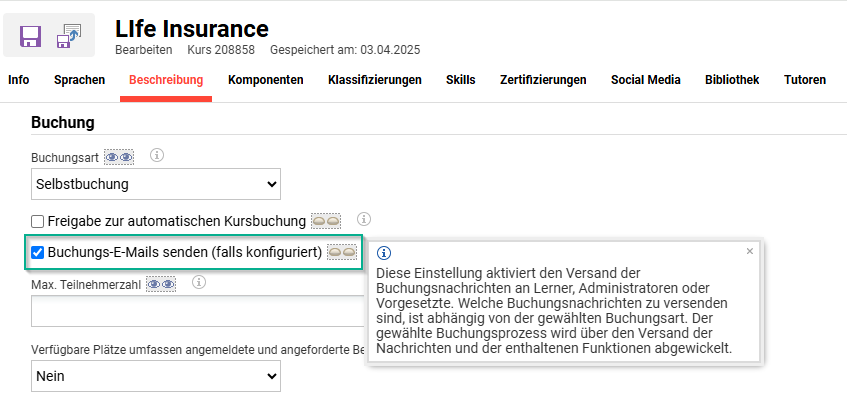Toggle the eye icon next to Buchungsart
847x418 pixels.
click(x=119, y=157)
